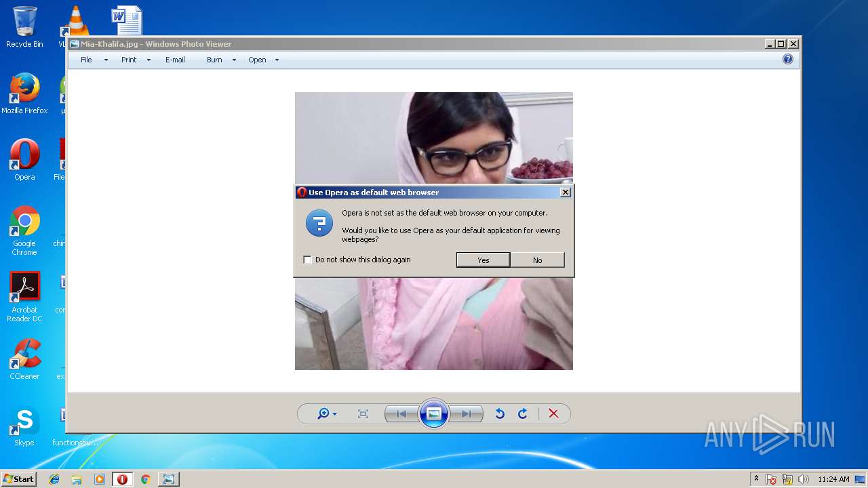Open the Open menu in Photo Viewer
The image size is (868, 488).
pos(257,60)
